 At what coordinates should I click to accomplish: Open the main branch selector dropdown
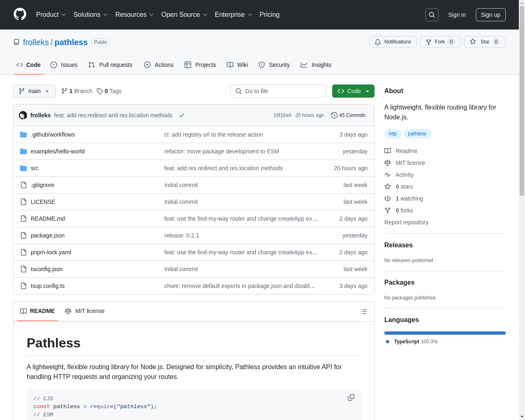pos(34,91)
